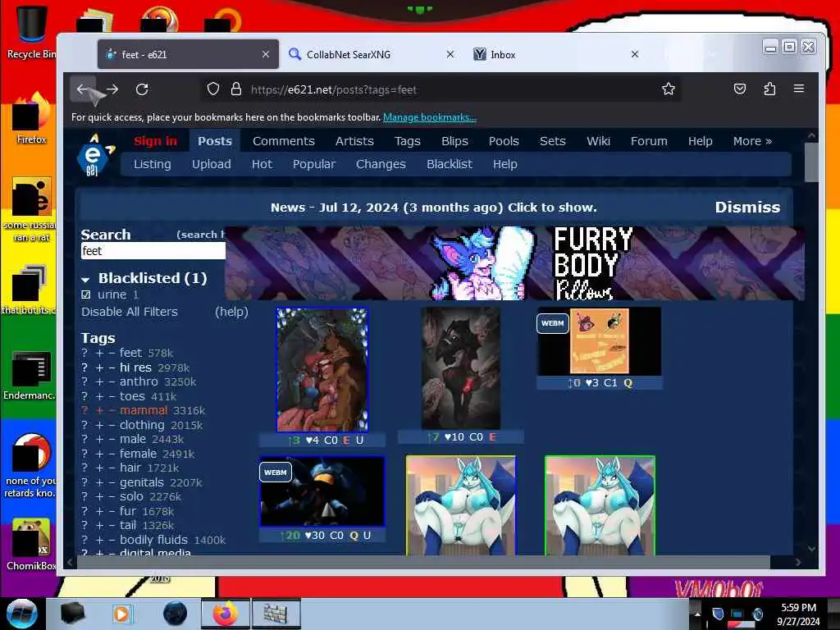This screenshot has height=630, width=840.
Task: Open the Popular posts link
Action: click(x=314, y=164)
